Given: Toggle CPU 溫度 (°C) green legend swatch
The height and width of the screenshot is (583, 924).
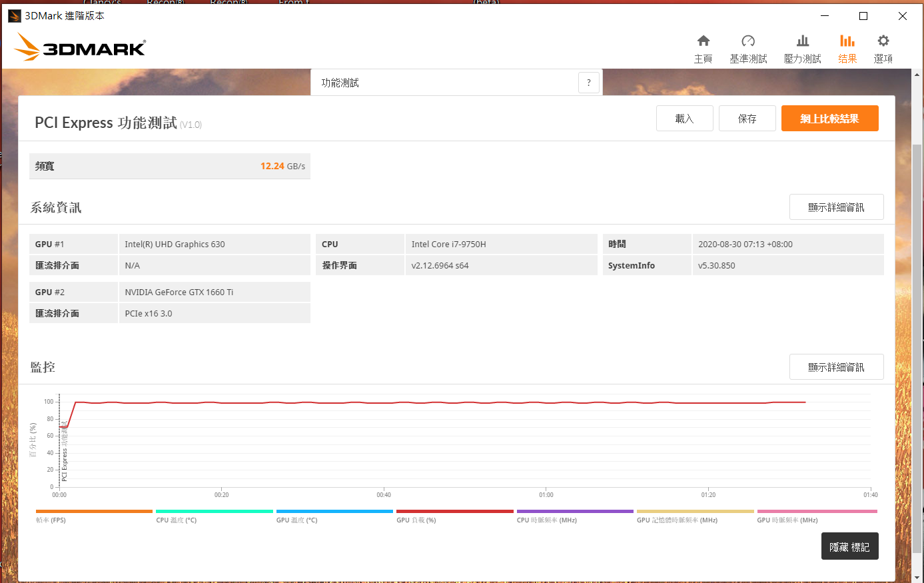Looking at the screenshot, I should 215,512.
